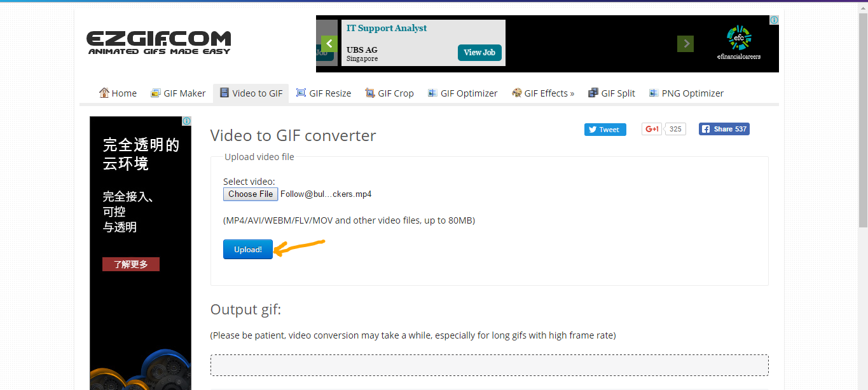Open GIF Crop tool icon
Screen dimensions: 868x390
pyautogui.click(x=370, y=93)
